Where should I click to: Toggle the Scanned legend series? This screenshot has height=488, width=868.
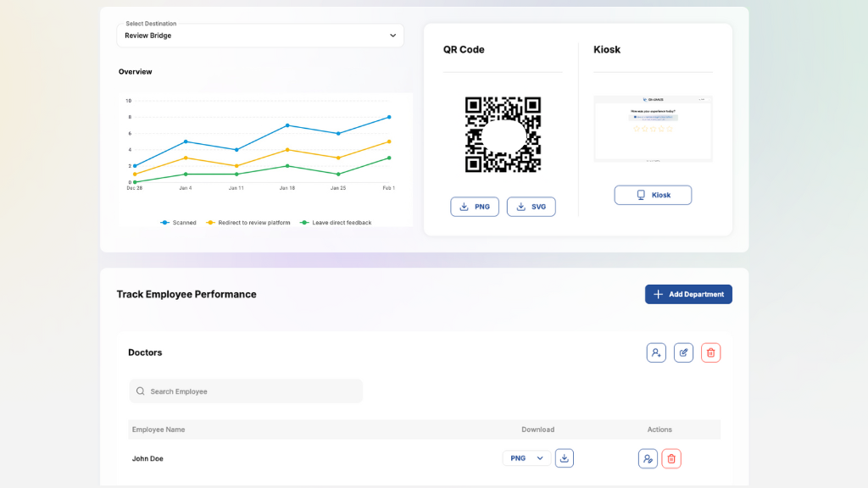coord(178,223)
